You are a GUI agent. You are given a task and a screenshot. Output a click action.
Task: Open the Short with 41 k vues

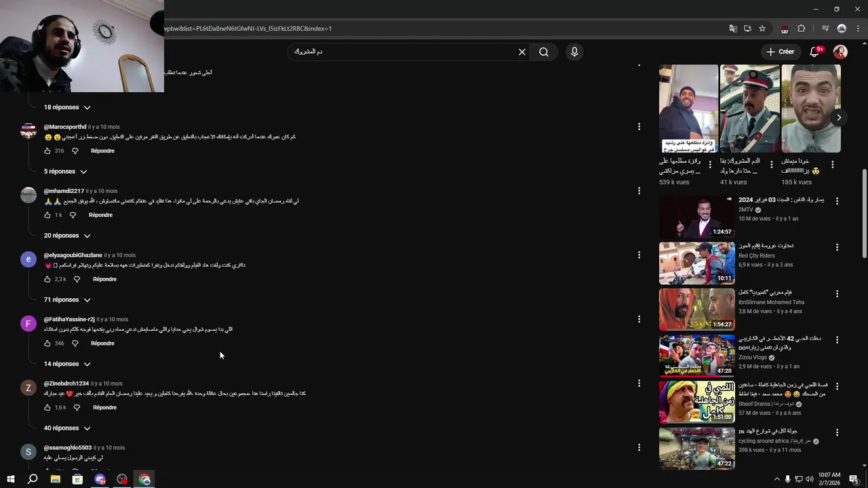(749, 108)
